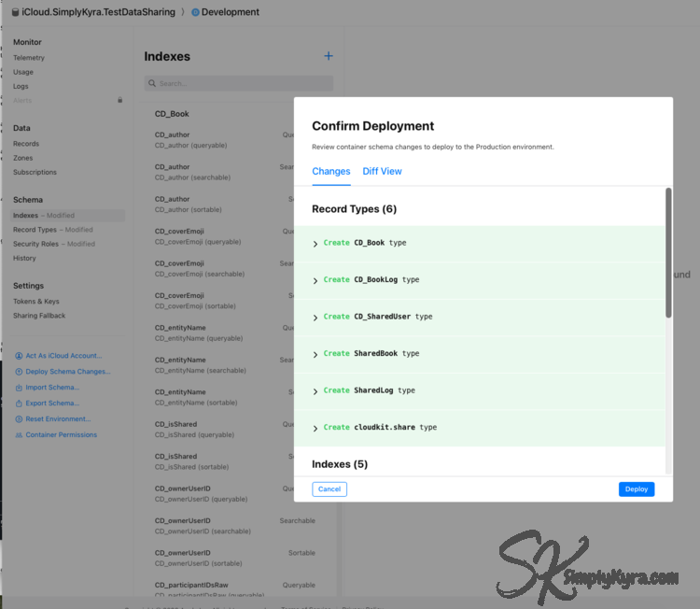Open Usage in the sidebar
Screen dimensions: 700x609
point(23,72)
